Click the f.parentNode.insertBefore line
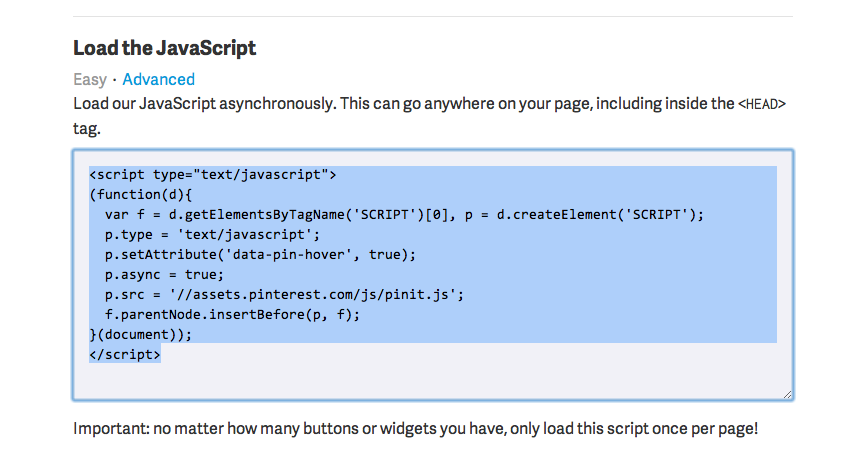Viewport: 861px width, 470px height. (231, 314)
